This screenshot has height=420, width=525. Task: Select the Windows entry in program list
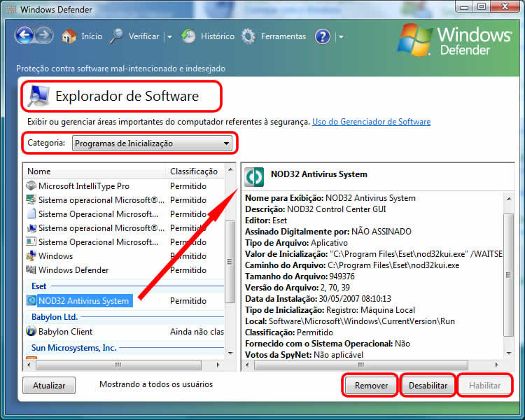125,256
